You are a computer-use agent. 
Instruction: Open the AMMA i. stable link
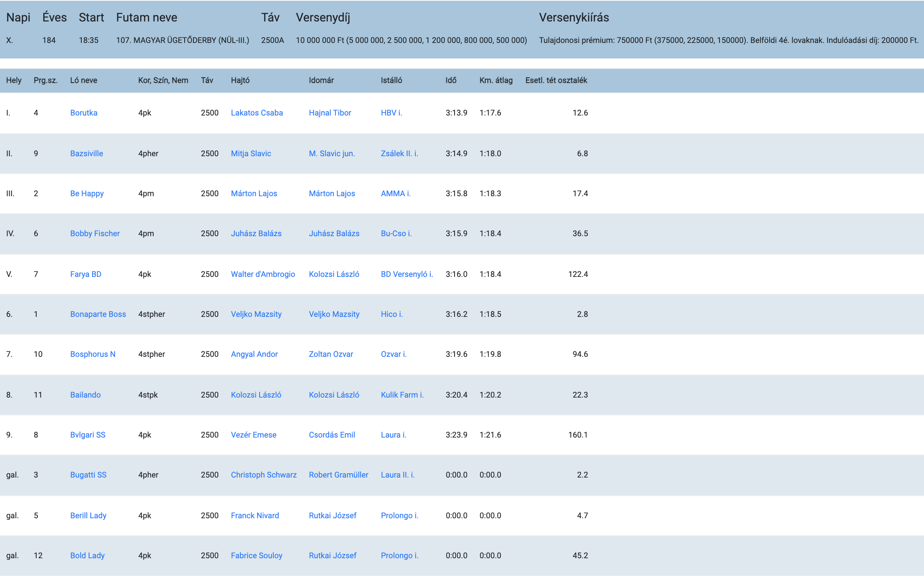396,194
